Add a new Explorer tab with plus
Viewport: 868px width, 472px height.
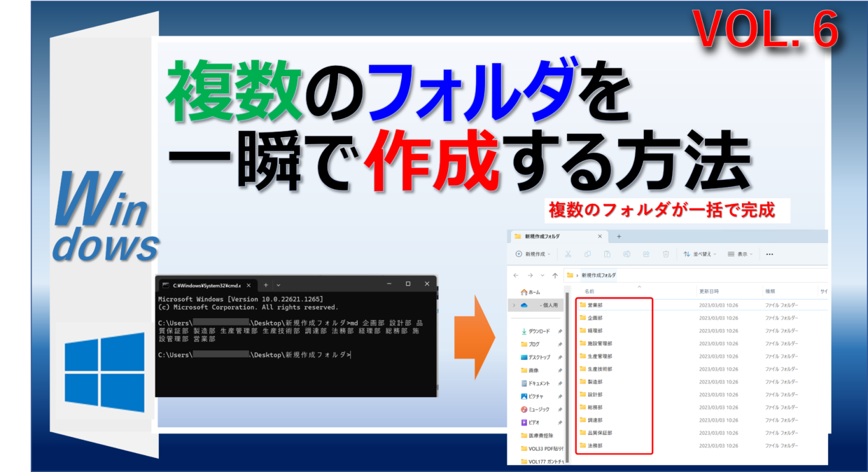[x=619, y=237]
